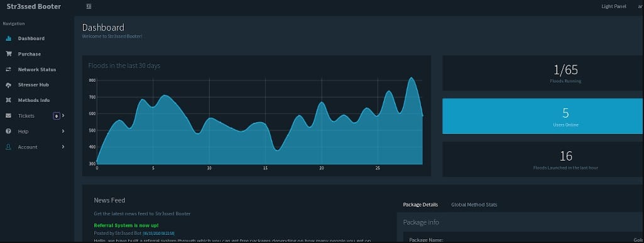Image resolution: width=644 pixels, height=243 pixels.
Task: Click the Tickets count badge
Action: tap(57, 116)
